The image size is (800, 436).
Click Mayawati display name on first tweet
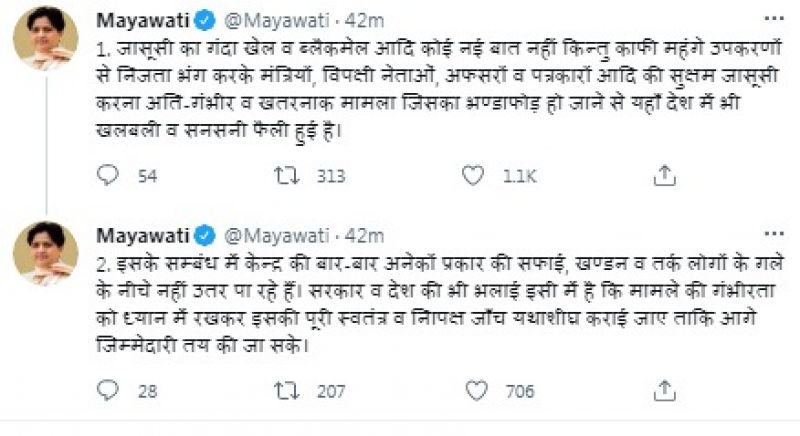pyautogui.click(x=141, y=21)
